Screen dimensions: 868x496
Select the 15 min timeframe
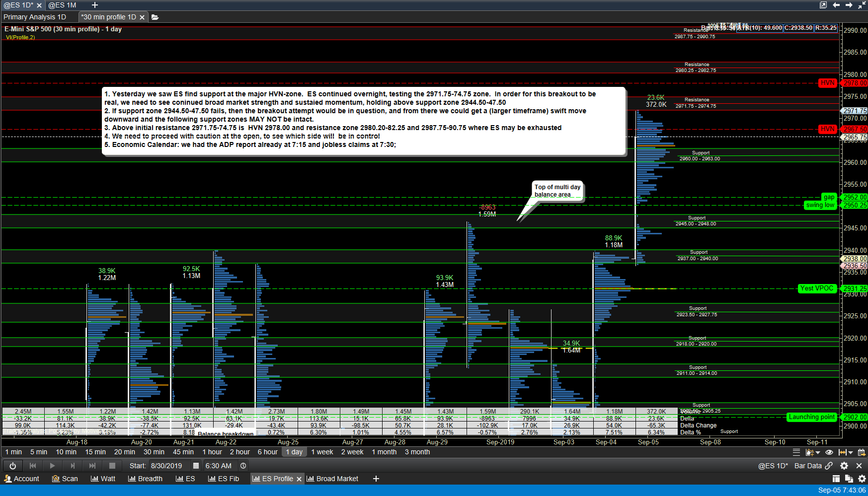point(95,452)
